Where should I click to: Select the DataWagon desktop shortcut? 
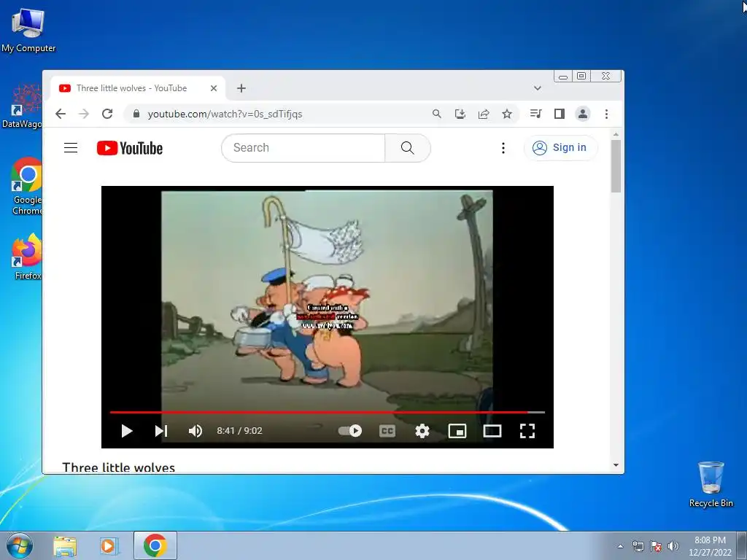[x=22, y=106]
